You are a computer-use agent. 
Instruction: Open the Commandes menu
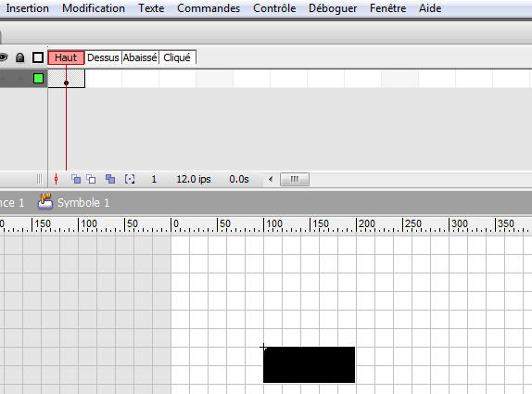coord(209,8)
